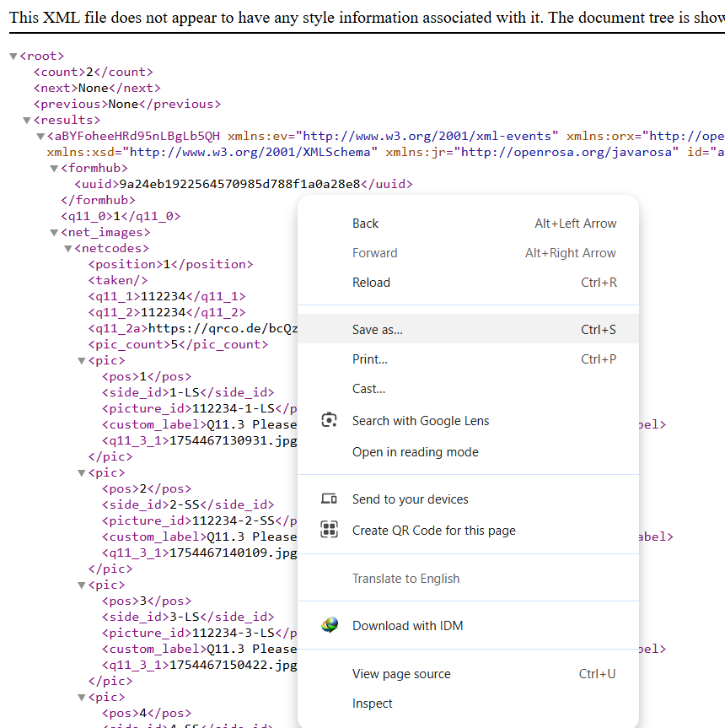The image size is (725, 728).
Task: Collapse the net_images node
Action: [x=54, y=233]
